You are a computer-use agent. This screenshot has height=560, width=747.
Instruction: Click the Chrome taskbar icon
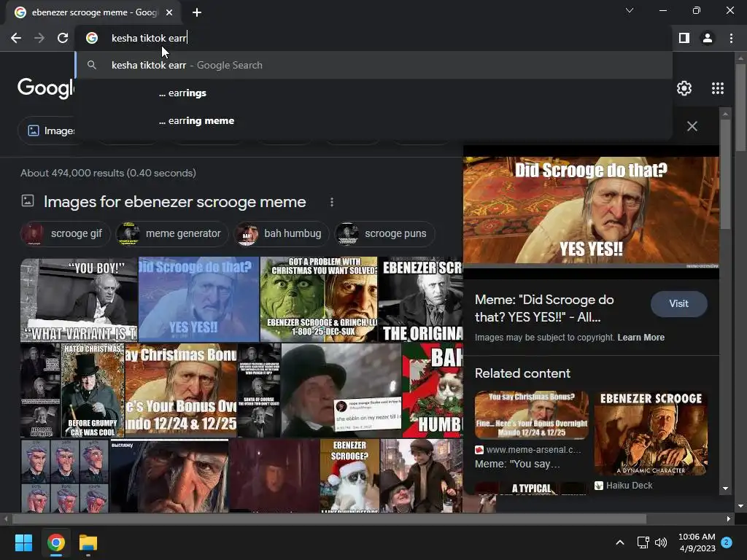pos(55,542)
